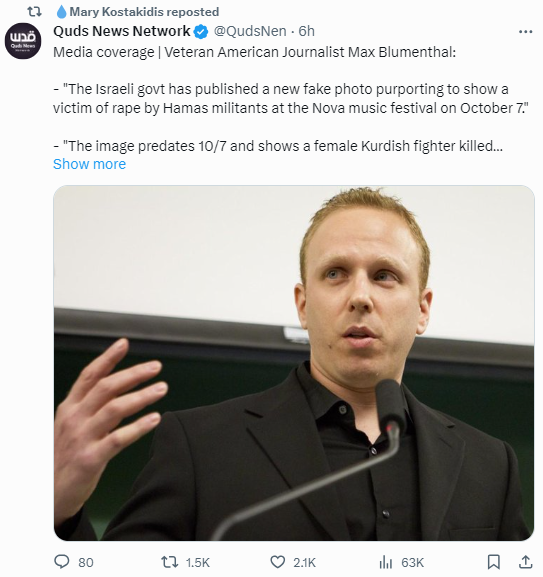The width and height of the screenshot is (543, 577).
Task: Open the three-dot more options menu
Action: coord(525,32)
